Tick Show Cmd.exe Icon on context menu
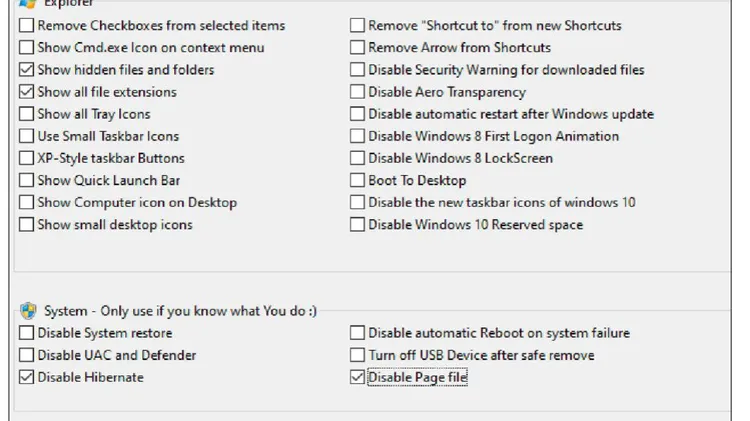The height and width of the screenshot is (421, 750). 26,47
